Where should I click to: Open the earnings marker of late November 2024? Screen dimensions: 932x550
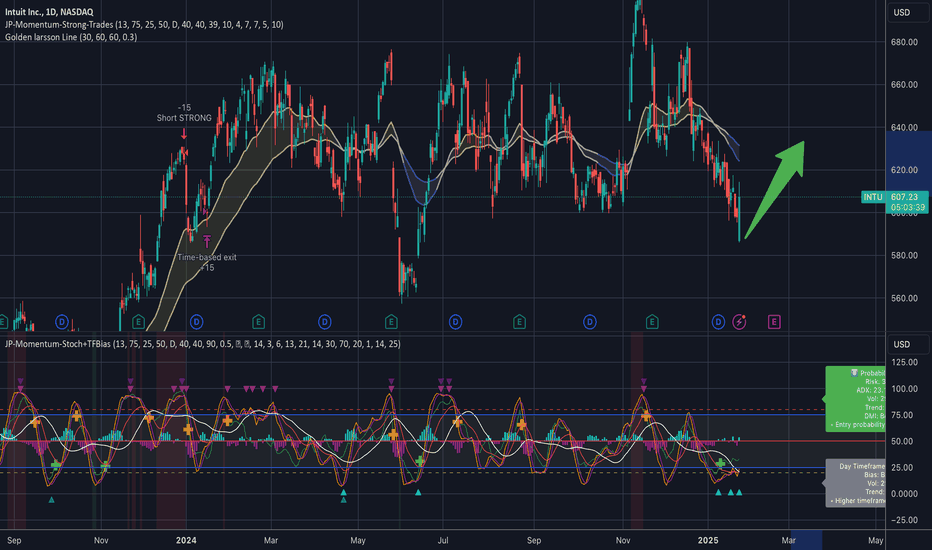tap(652, 322)
